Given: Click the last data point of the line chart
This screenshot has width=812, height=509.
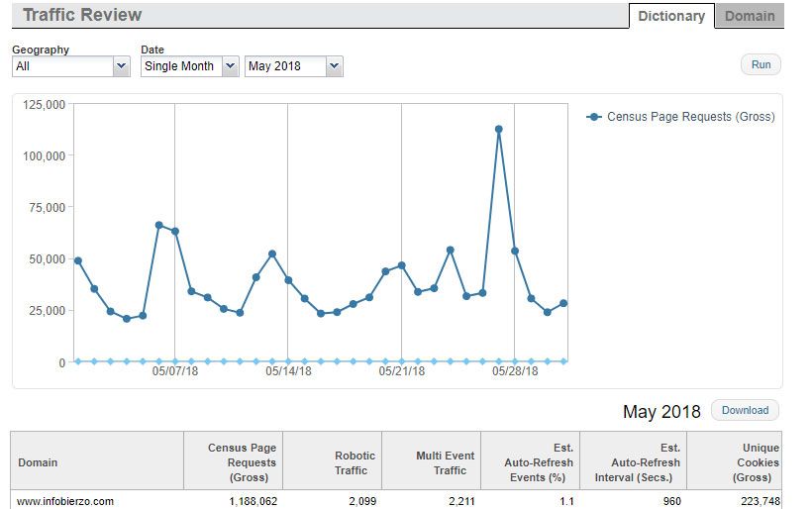Looking at the screenshot, I should (x=563, y=303).
